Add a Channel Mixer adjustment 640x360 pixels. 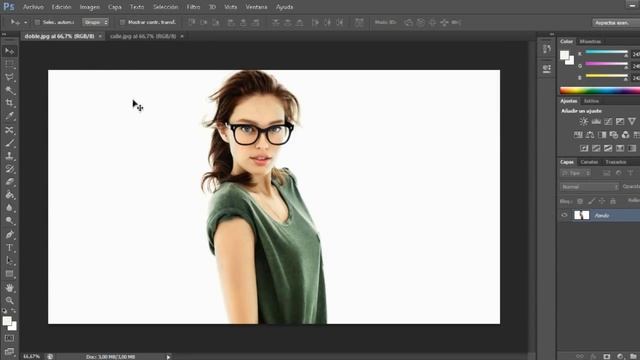click(x=626, y=135)
